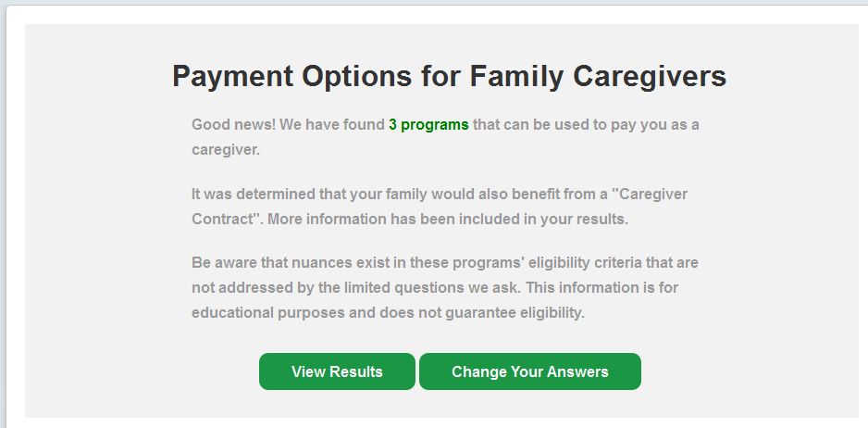Click the Payment Options for Family Caregivers heading
The image size is (868, 428).
pos(449,76)
